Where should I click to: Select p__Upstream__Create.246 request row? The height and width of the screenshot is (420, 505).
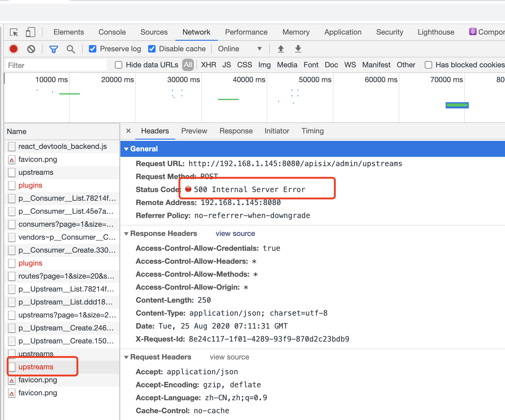pyautogui.click(x=62, y=328)
